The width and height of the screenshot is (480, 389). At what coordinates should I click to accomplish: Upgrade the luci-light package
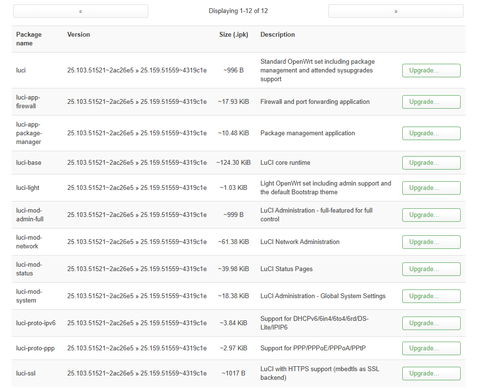pos(431,188)
